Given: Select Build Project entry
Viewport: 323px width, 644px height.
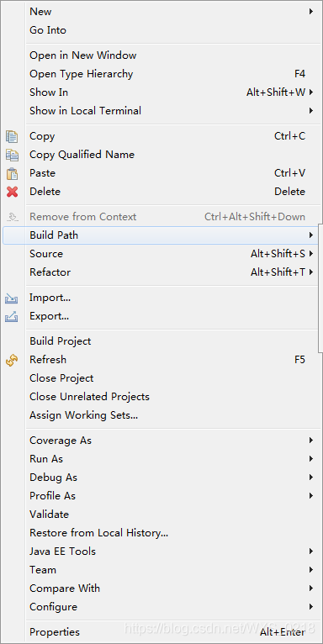Looking at the screenshot, I should coord(60,341).
